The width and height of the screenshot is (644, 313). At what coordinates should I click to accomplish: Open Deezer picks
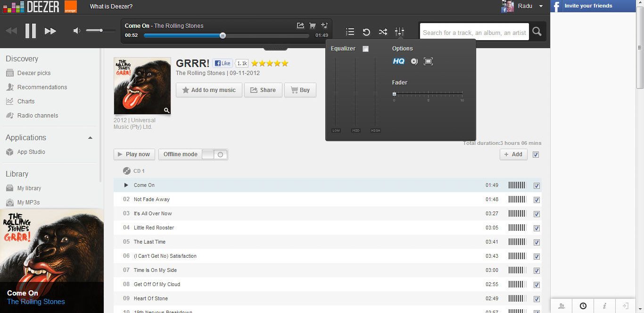pyautogui.click(x=34, y=73)
